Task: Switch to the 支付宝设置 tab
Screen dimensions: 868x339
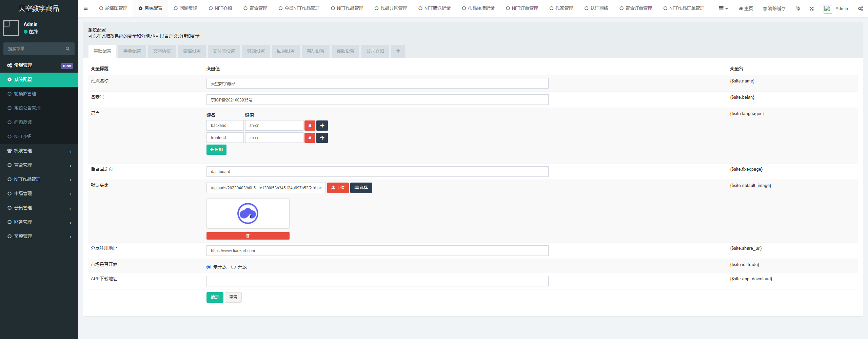Action: 224,51
